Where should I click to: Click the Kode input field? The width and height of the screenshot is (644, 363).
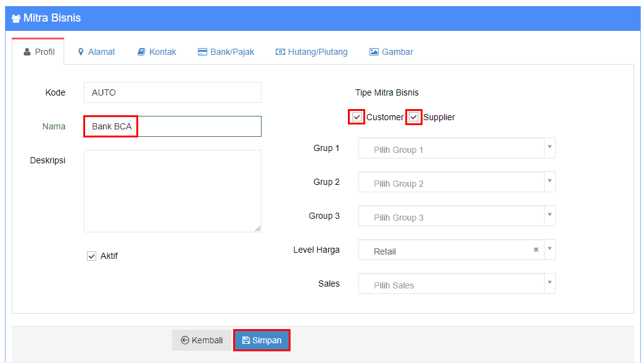173,92
